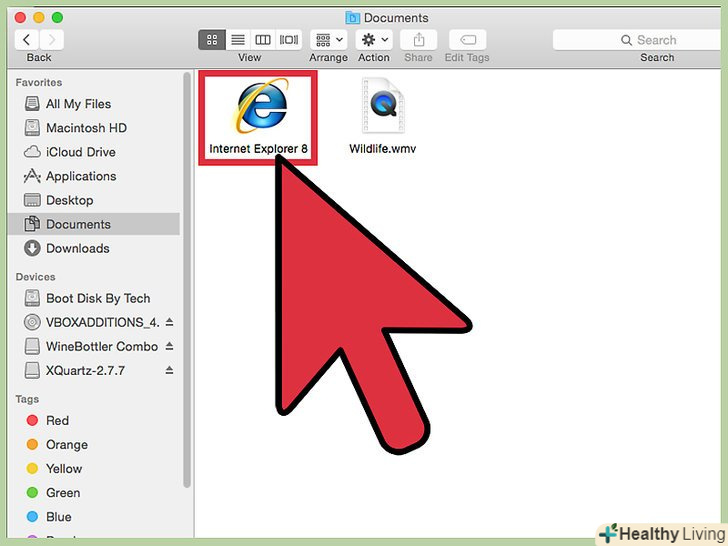Switch to Cover Flow view mode
Screen dimensions: 728x546
tap(288, 40)
